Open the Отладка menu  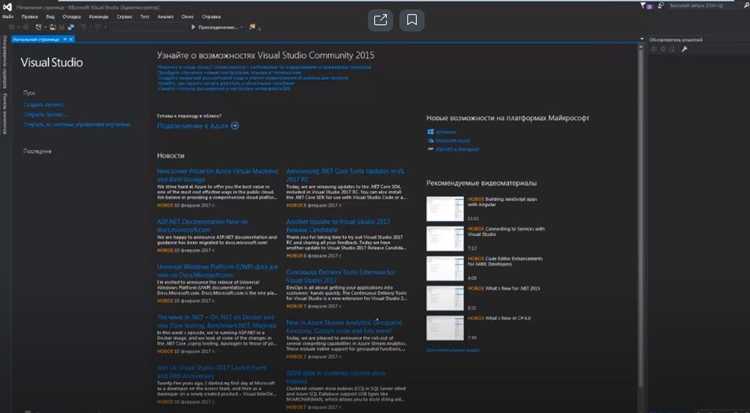click(71, 17)
